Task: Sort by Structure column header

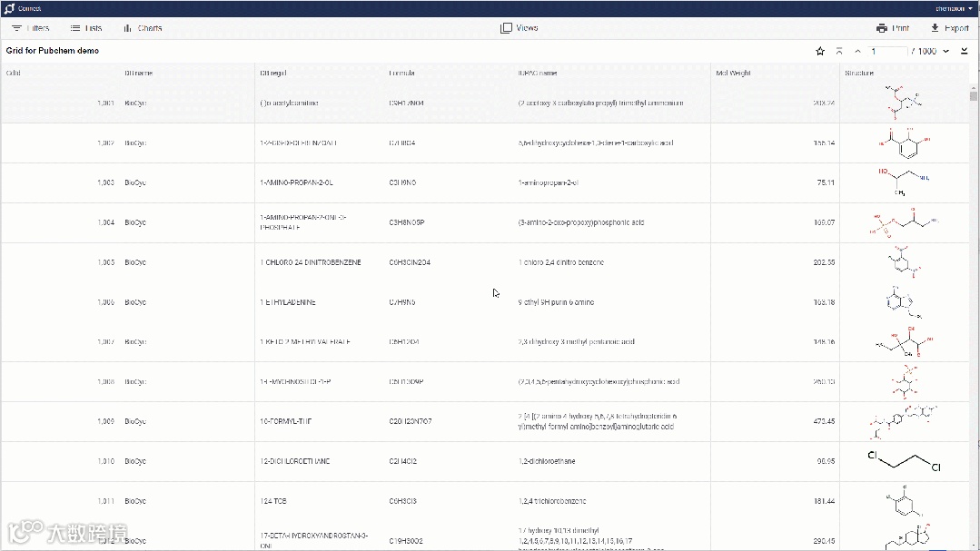Action: click(859, 74)
